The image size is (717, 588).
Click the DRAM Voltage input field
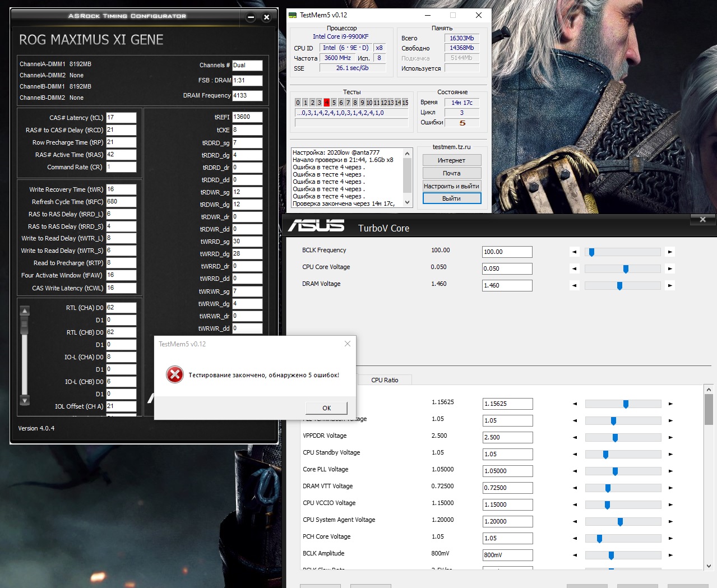[x=507, y=285]
